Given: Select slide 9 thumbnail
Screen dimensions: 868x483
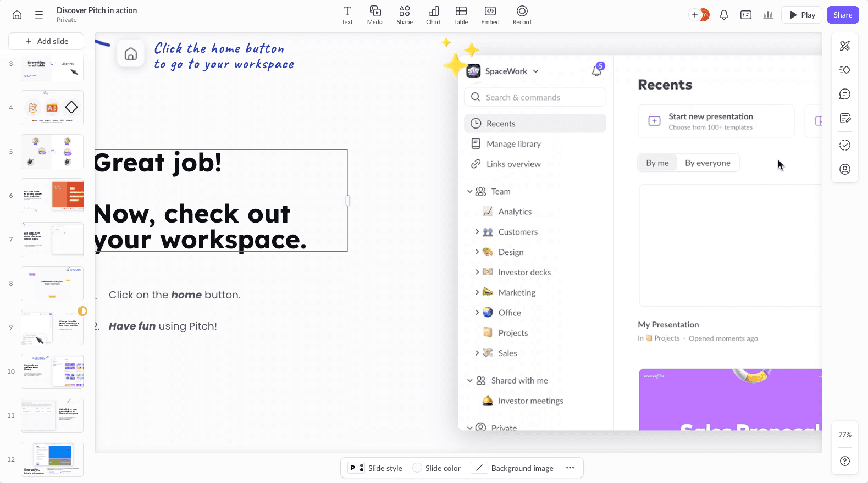Looking at the screenshot, I should (52, 327).
